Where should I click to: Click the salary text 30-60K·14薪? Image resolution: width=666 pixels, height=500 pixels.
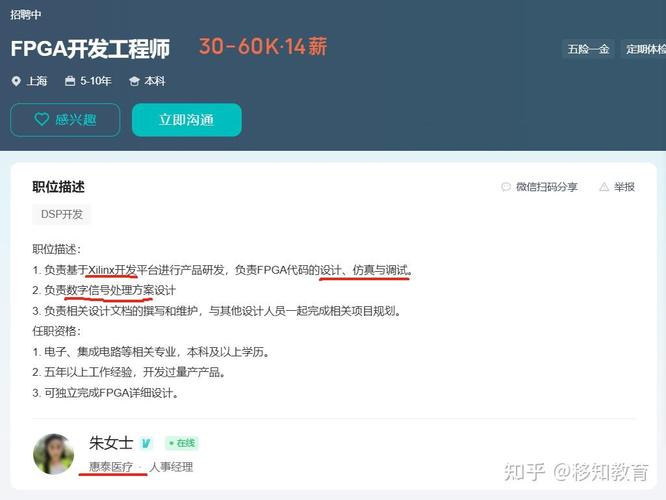[x=263, y=46]
